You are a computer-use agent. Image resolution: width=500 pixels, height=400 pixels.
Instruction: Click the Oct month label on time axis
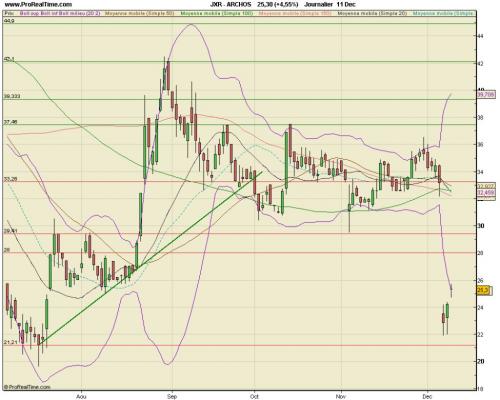click(254, 396)
